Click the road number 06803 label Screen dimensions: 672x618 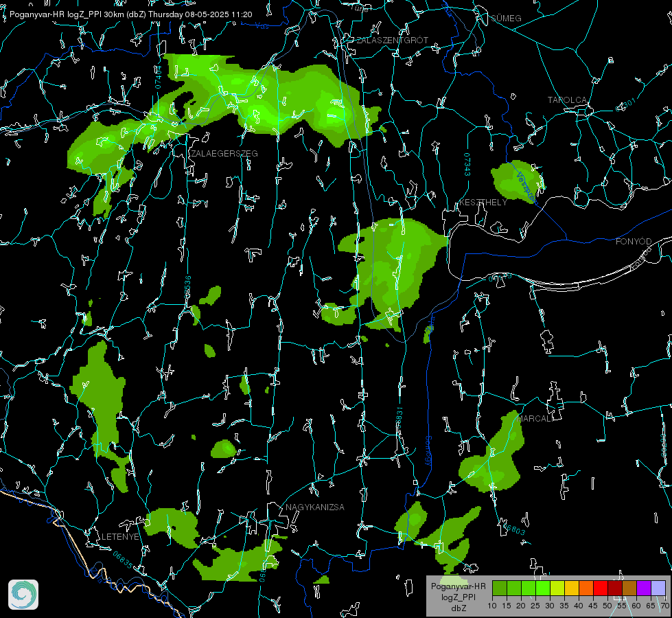tap(514, 529)
